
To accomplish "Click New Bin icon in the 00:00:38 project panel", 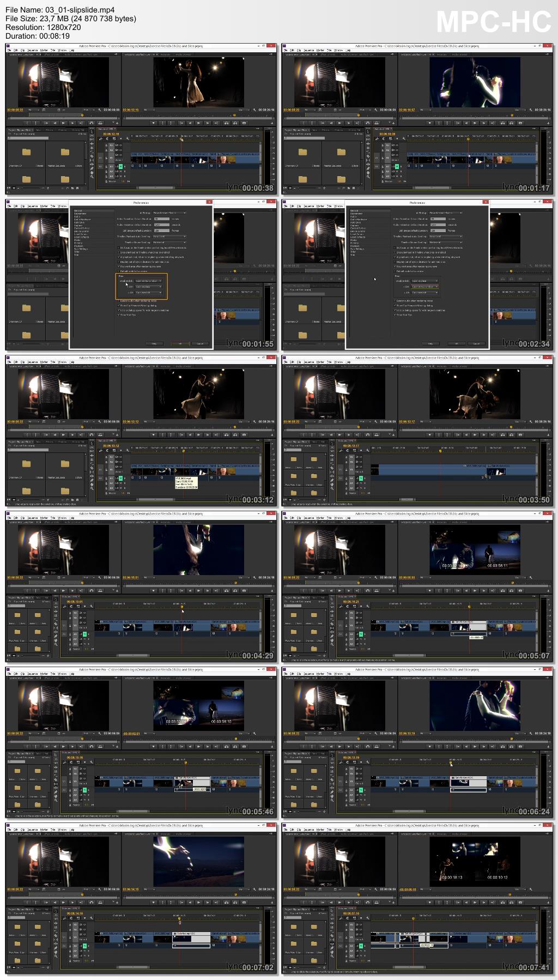I will pos(72,188).
